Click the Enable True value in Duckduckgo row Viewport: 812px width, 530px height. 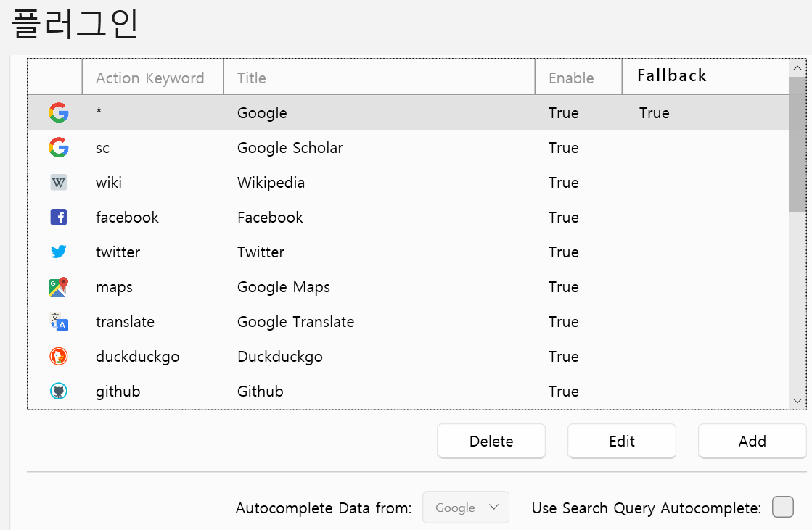[x=563, y=357]
